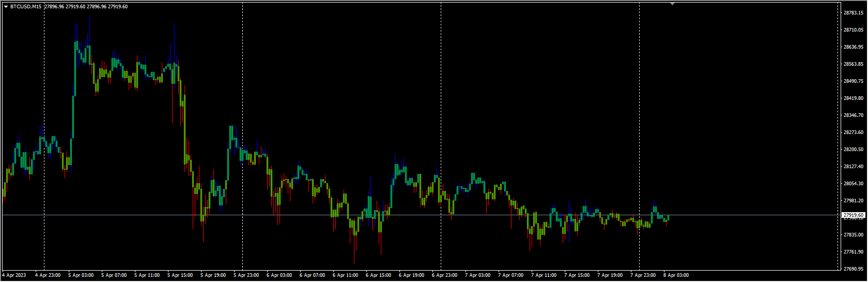Screen dimensions: 868x282
Task: Click price scale value 28783.15
Action: coord(854,13)
